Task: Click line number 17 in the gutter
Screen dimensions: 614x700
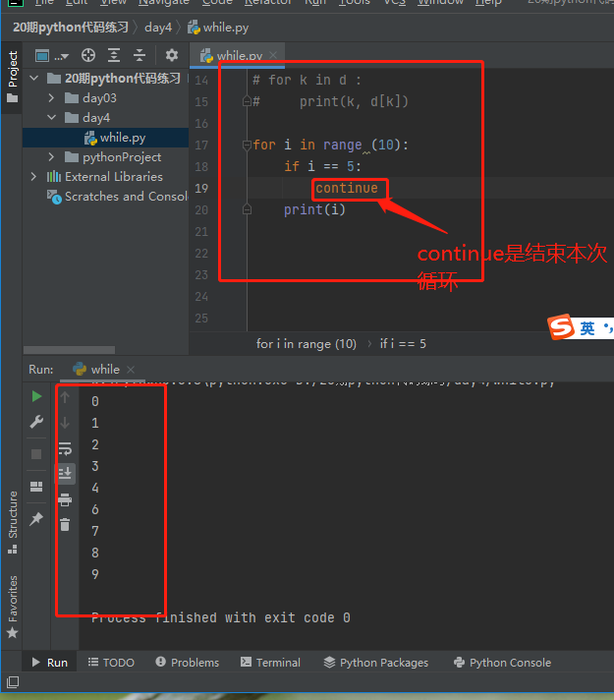Action: coord(201,146)
